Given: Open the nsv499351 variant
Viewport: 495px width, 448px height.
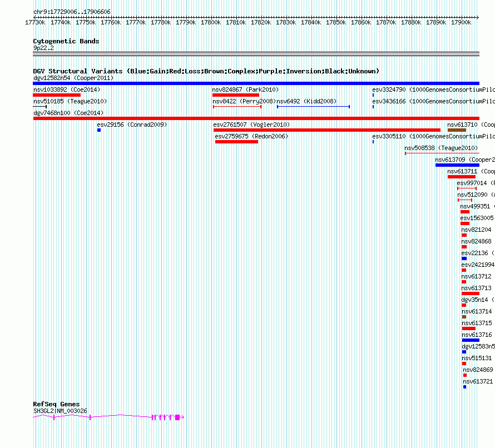Looking at the screenshot, I should click(465, 212).
